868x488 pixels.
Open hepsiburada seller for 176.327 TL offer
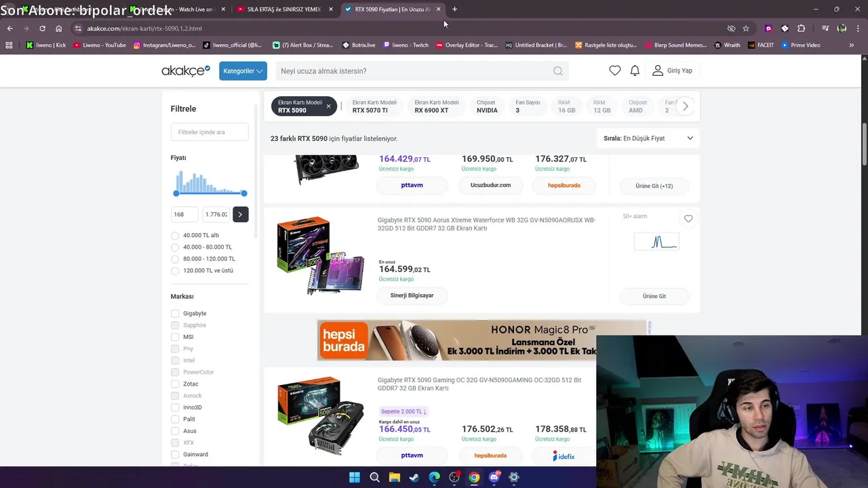564,185
